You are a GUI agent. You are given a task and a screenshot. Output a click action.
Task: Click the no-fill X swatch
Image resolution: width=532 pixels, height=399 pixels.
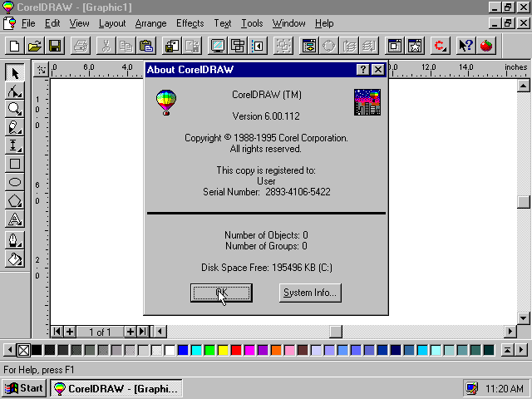pyautogui.click(x=23, y=350)
